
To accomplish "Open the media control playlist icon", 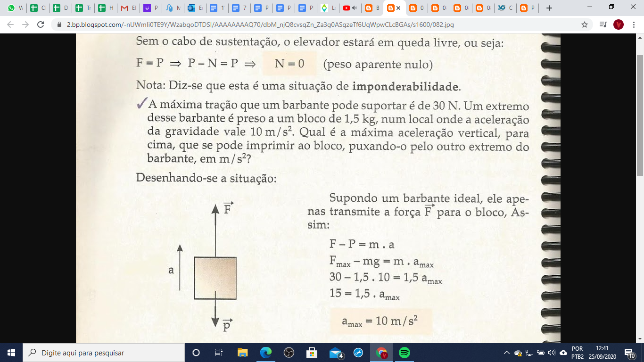I will click(603, 25).
